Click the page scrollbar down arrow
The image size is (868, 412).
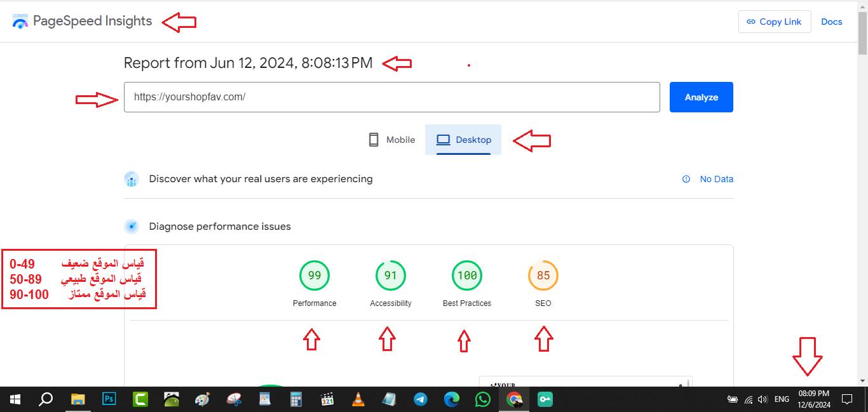tap(862, 380)
